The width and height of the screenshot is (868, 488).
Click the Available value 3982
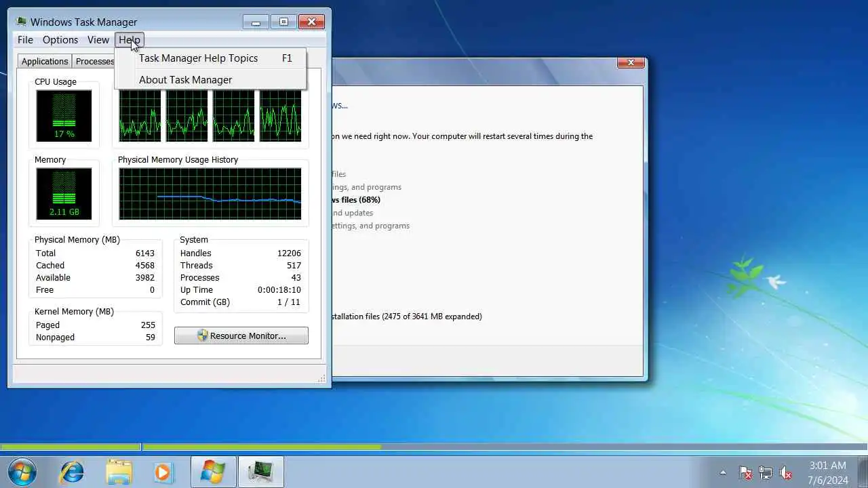tap(145, 278)
